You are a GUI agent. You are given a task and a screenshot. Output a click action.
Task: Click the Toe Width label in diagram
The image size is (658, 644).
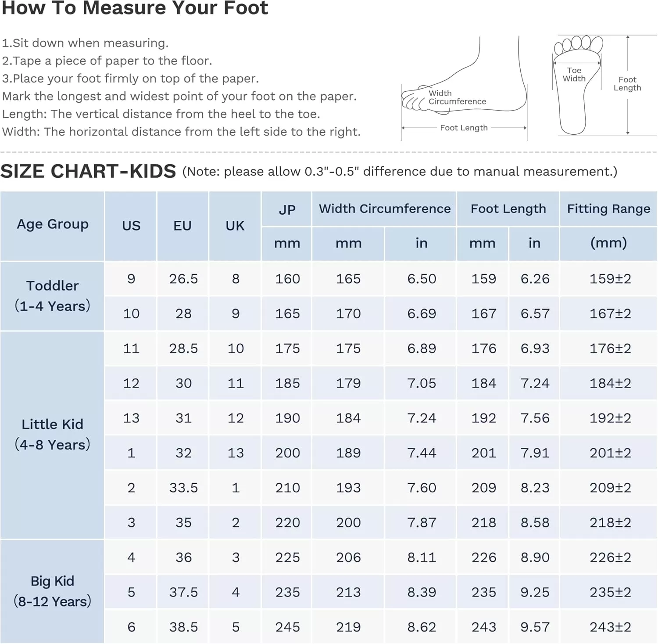(x=574, y=75)
